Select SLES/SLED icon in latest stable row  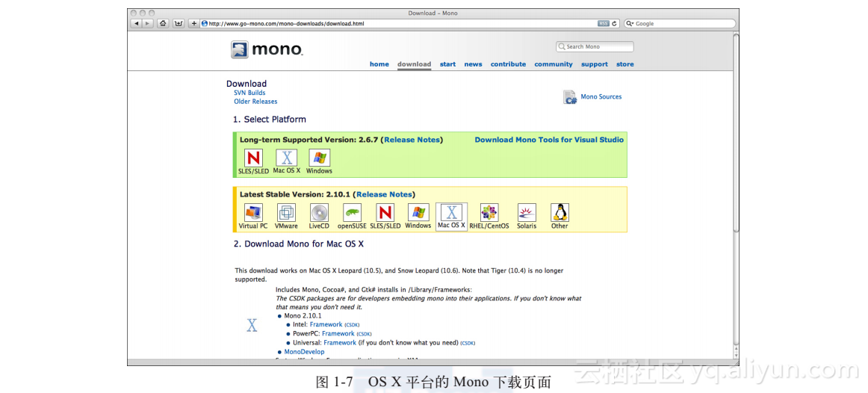pyautogui.click(x=385, y=212)
